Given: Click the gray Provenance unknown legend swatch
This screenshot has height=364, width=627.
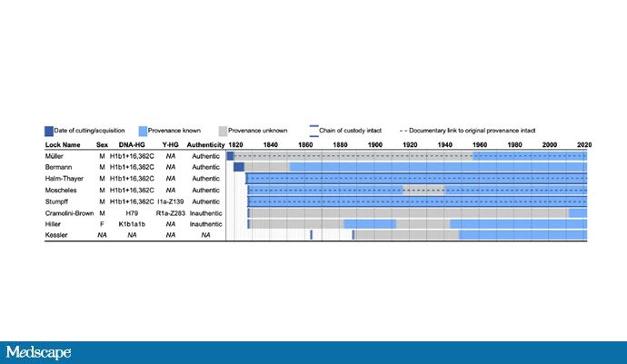Looking at the screenshot, I should 222,130.
